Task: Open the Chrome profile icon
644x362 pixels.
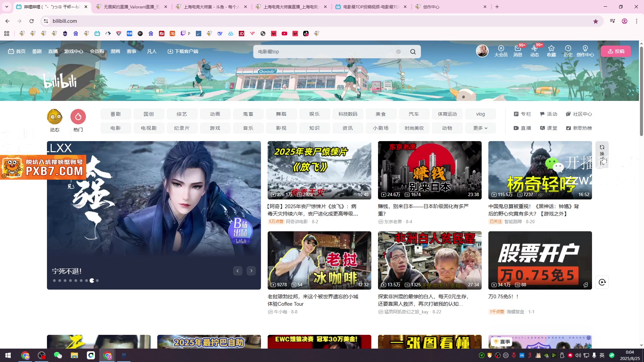Action: 625,21
